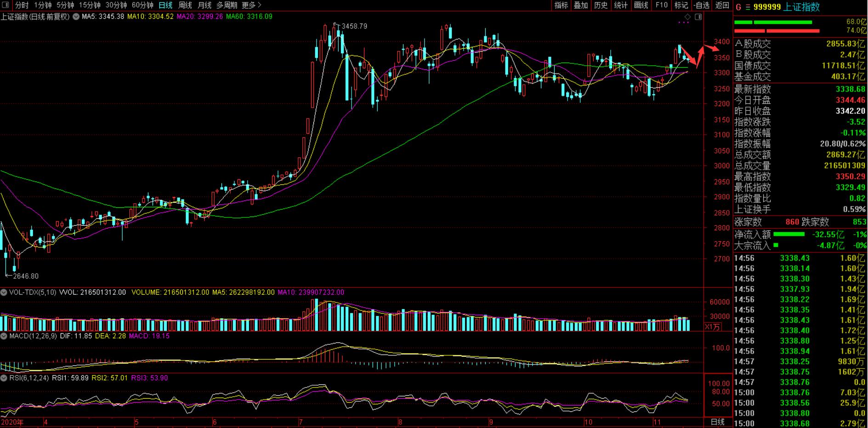The height and width of the screenshot is (428, 868).
Task: Switch to the 周线 weekly chart tab
Action: pos(185,5)
